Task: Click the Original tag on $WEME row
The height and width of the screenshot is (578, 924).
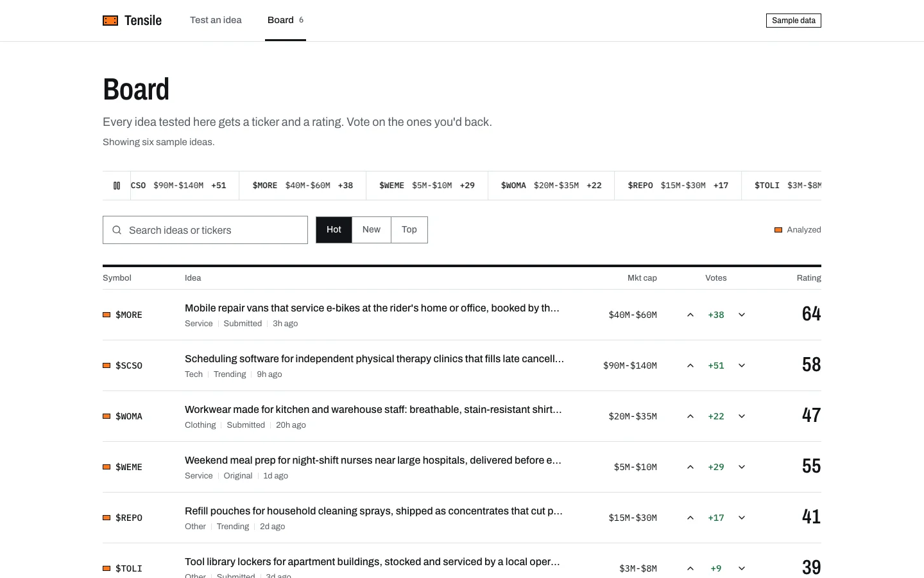Action: pos(238,476)
